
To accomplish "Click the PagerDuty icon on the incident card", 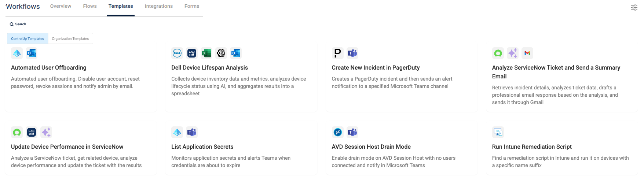I will pos(337,53).
